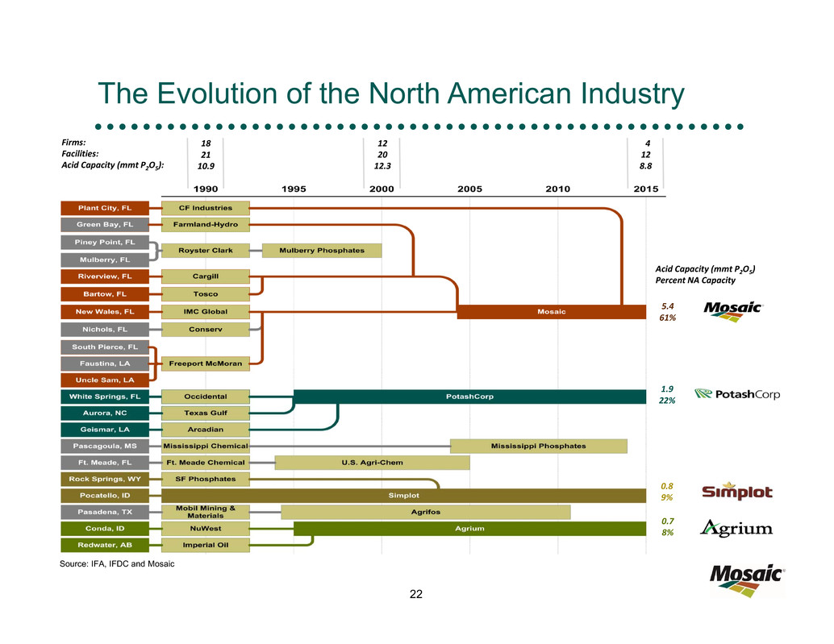Click the Imperial Oil company box

[206, 545]
